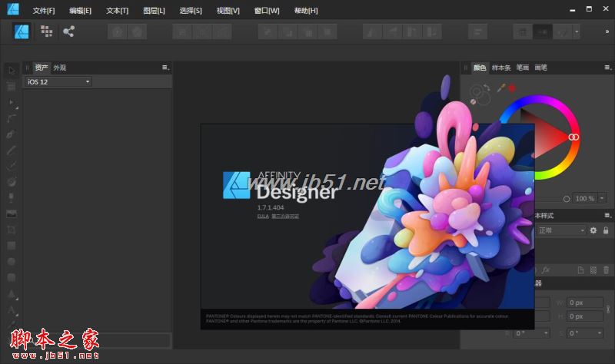Open the 正常 blend mode dropdown
This screenshot has width=615, height=364.
pyautogui.click(x=561, y=230)
